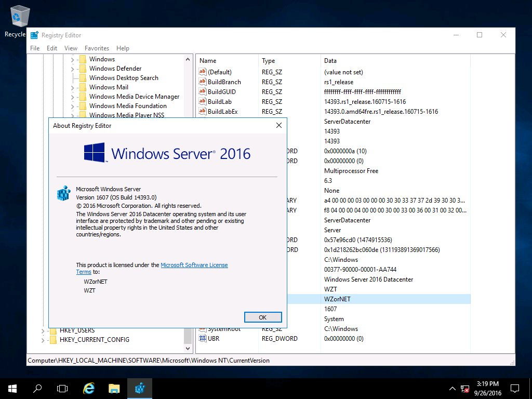Click the 00377-90000-00001-AA744 data value
The image size is (532, 399).
[x=361, y=270]
